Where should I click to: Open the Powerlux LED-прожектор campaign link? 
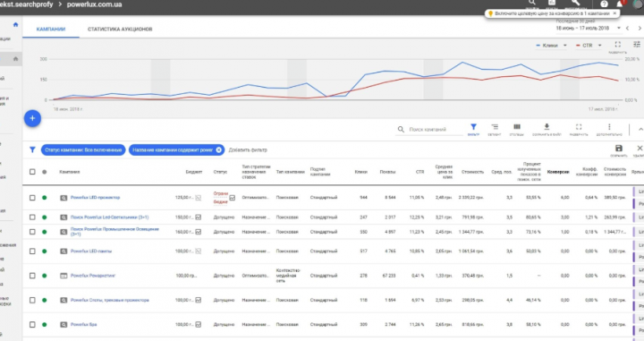point(96,198)
